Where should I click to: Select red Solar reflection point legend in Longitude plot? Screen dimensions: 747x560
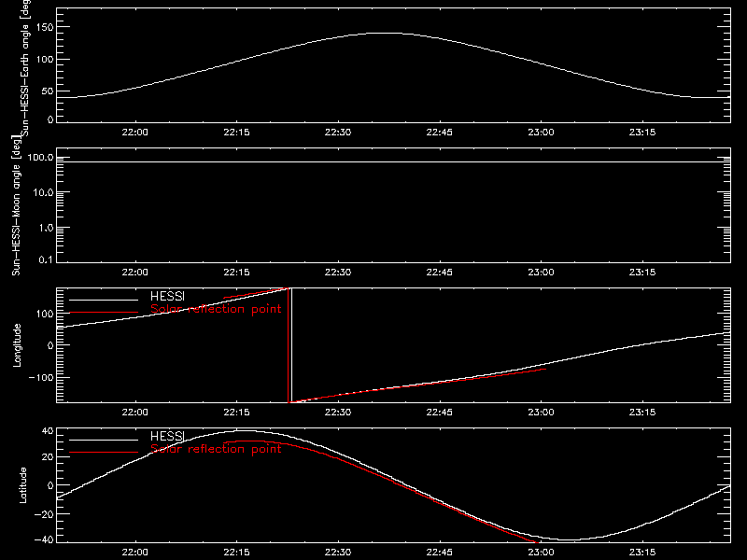(x=216, y=309)
